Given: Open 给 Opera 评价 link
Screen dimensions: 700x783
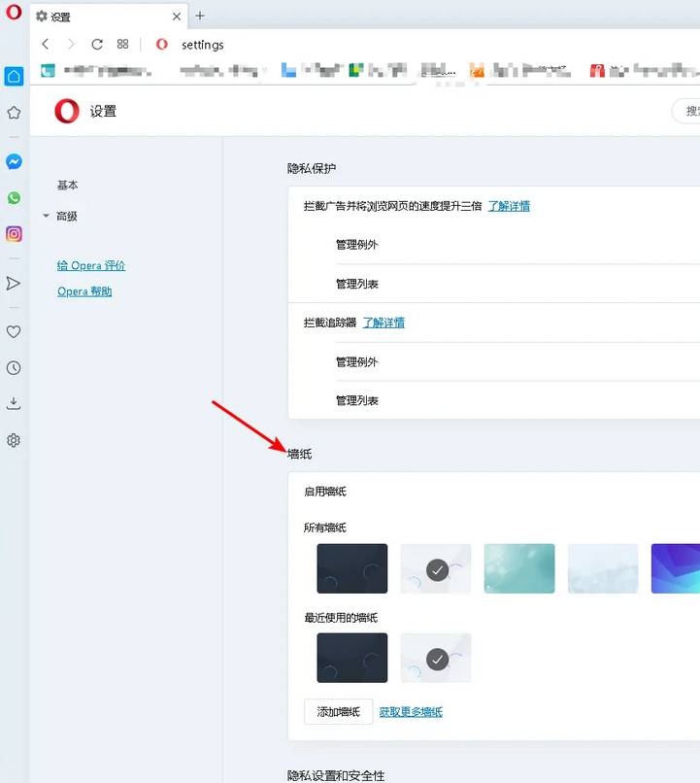Looking at the screenshot, I should [91, 265].
